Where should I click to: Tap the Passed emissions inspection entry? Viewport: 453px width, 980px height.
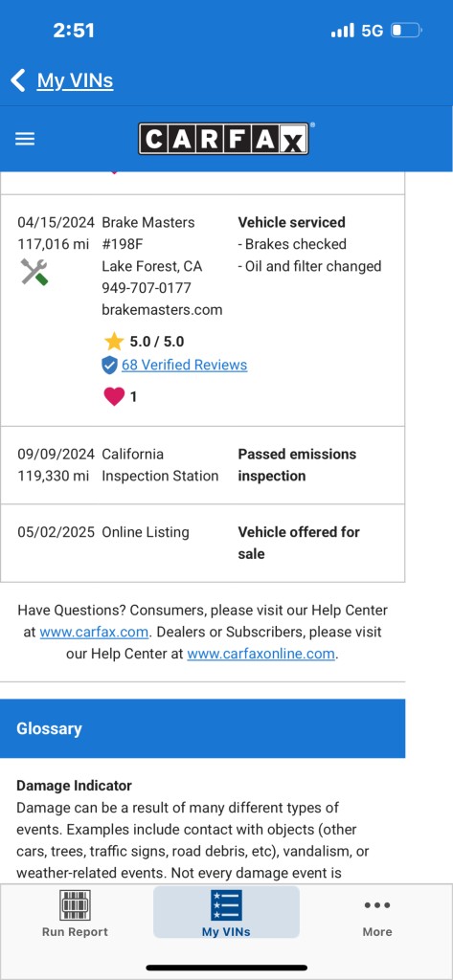pyautogui.click(x=203, y=465)
